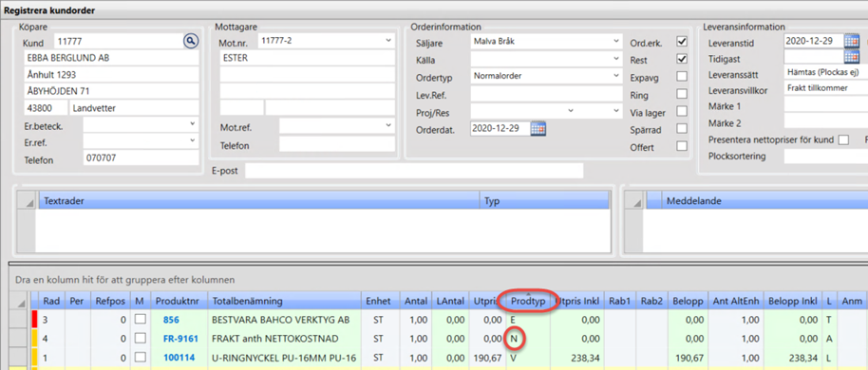This screenshot has width=868, height=370.
Task: Open the Orderdat. calendar picker
Action: [x=538, y=129]
